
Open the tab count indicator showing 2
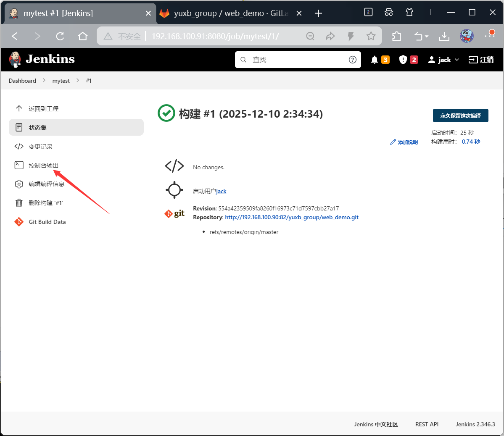(x=368, y=13)
